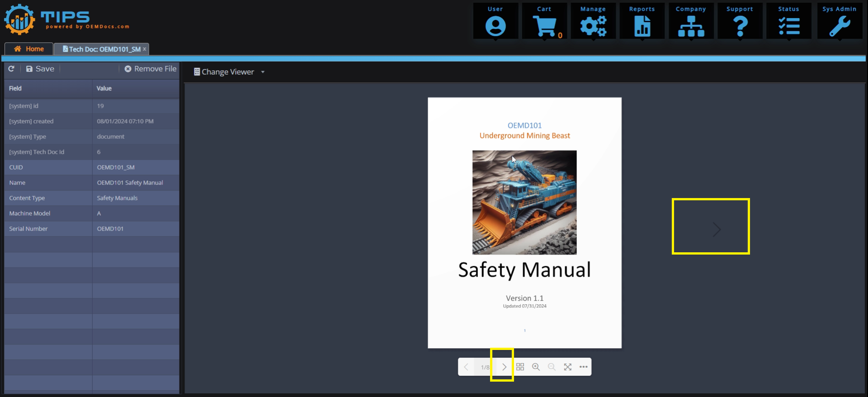The height and width of the screenshot is (397, 868).
Task: Select the Tech Doc: OEMD101_SM tab
Action: [101, 49]
